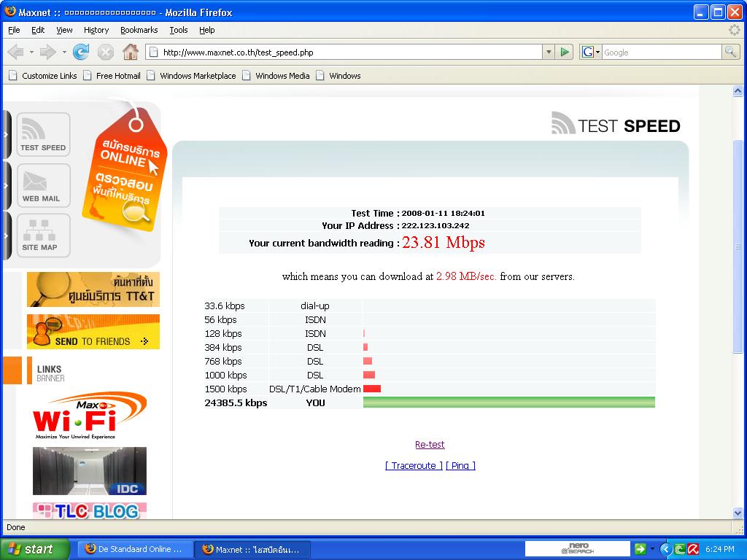Click the scrollbar up arrow
The width and height of the screenshot is (747, 560).
(x=738, y=90)
